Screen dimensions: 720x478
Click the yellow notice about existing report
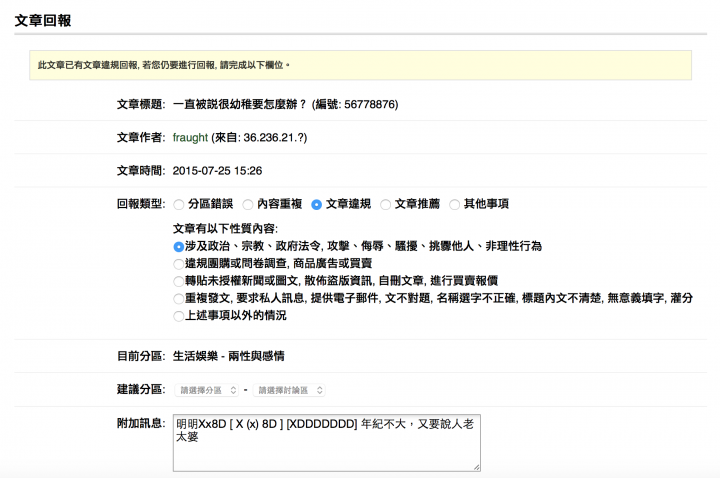coord(360,65)
